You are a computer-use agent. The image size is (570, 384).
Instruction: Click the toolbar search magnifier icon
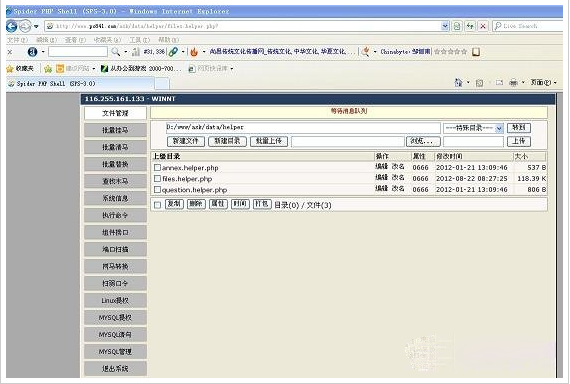pyautogui.click(x=116, y=52)
